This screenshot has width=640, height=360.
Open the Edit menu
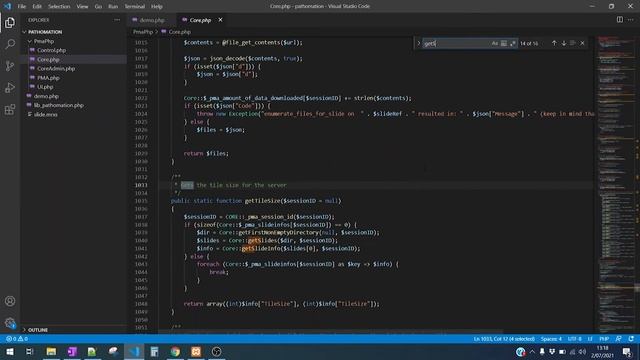[x=37, y=7]
